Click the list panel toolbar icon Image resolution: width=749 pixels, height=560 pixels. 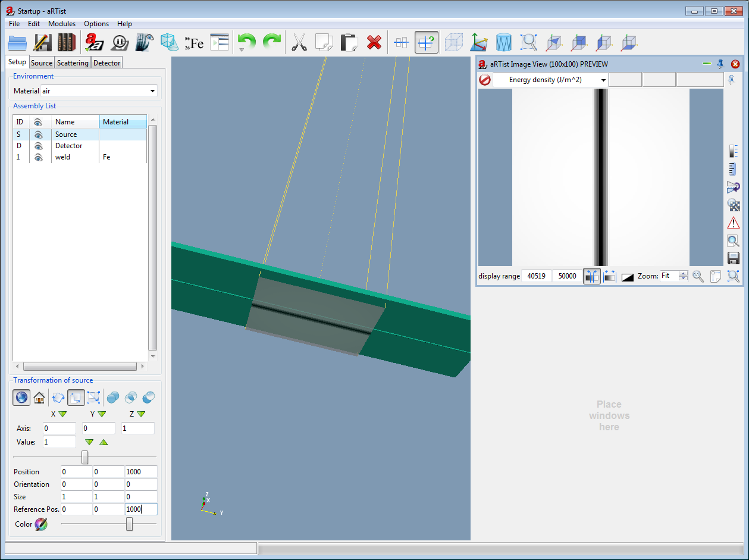tap(220, 42)
